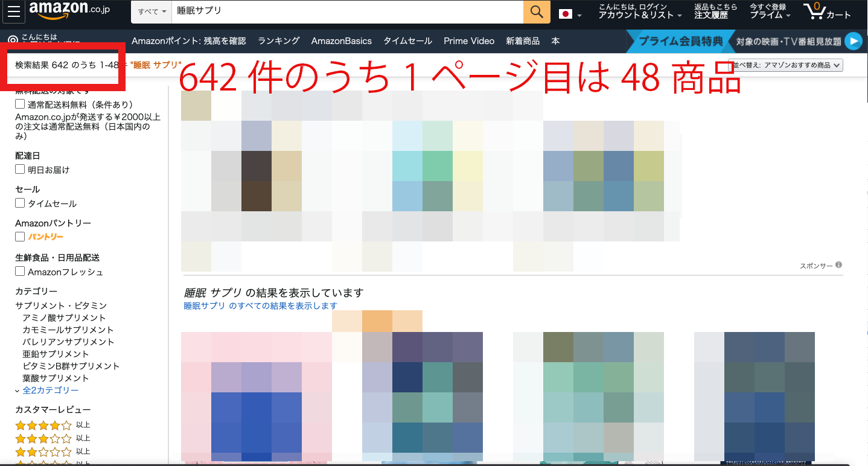Open the プライム signup dropdown
The width and height of the screenshot is (868, 466).
[x=770, y=11]
